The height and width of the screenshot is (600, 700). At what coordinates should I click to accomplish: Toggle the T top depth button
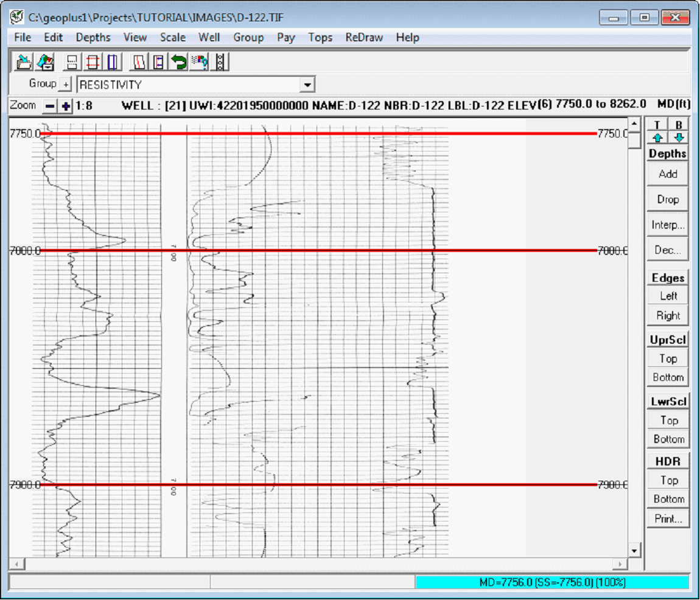pos(656,124)
